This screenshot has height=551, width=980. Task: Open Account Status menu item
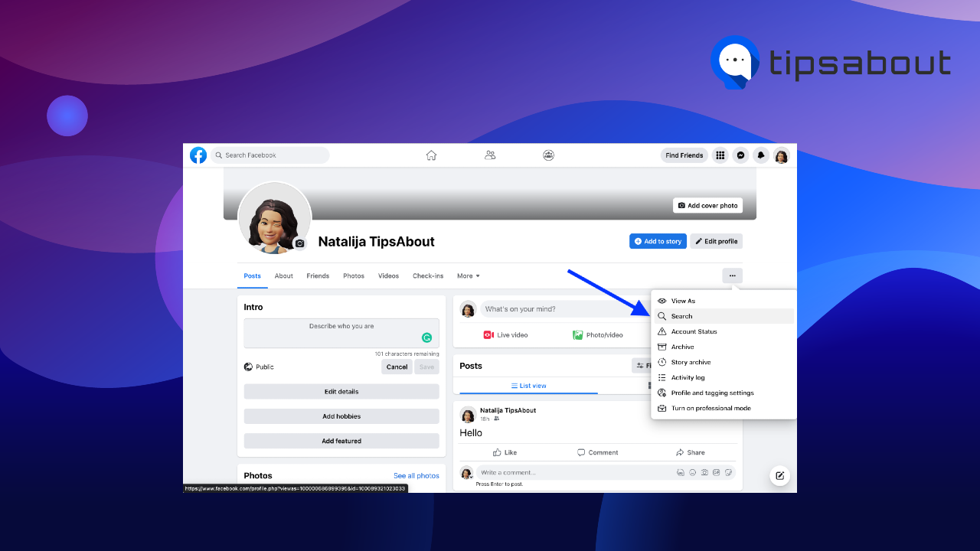724,331
